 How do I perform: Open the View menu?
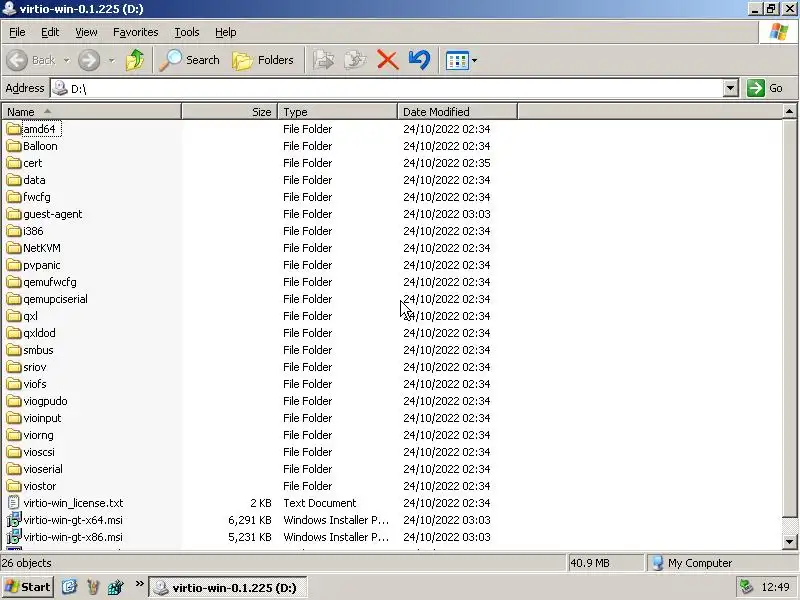pyautogui.click(x=86, y=32)
